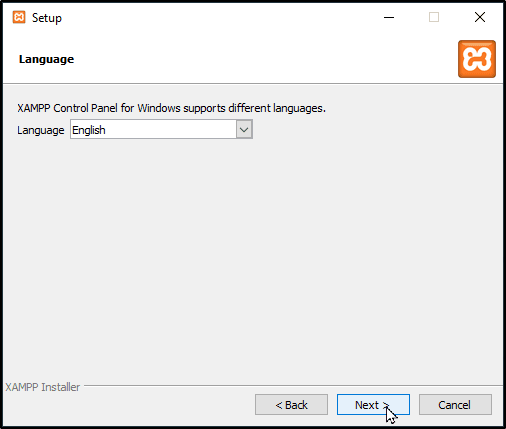Click the 'XAMPP Installer' footer text
The width and height of the screenshot is (506, 429).
click(43, 387)
